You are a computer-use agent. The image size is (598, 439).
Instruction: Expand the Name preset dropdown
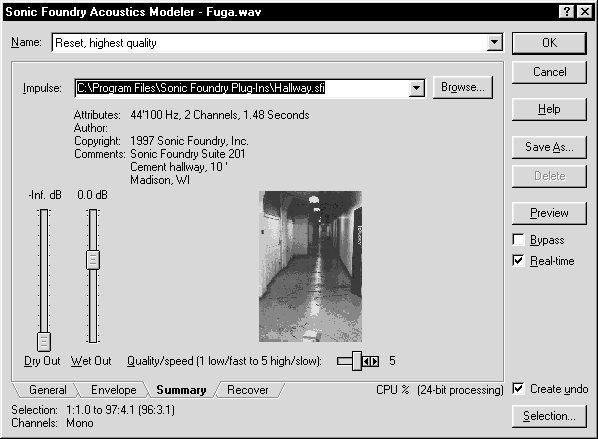point(494,42)
